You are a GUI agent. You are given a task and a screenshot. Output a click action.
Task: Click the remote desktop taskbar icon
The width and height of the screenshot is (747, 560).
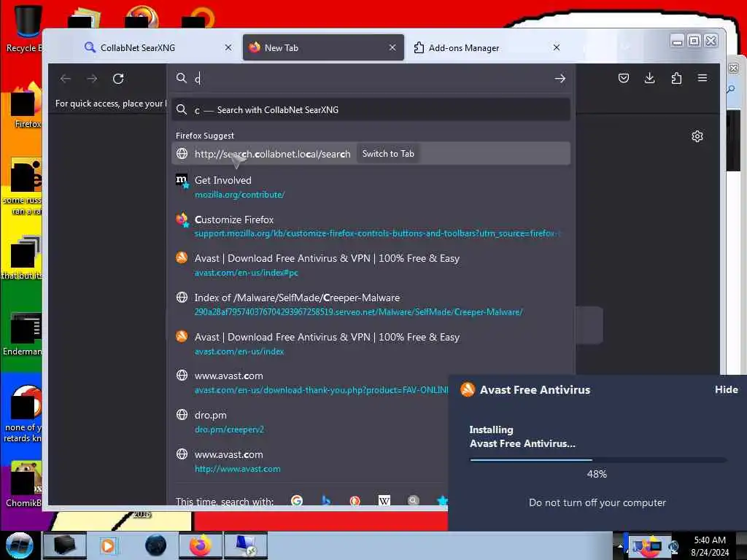pyautogui.click(x=245, y=545)
